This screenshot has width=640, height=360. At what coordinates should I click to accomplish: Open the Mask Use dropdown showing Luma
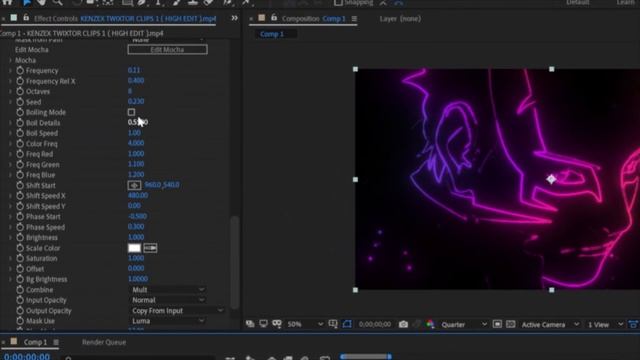click(x=167, y=321)
